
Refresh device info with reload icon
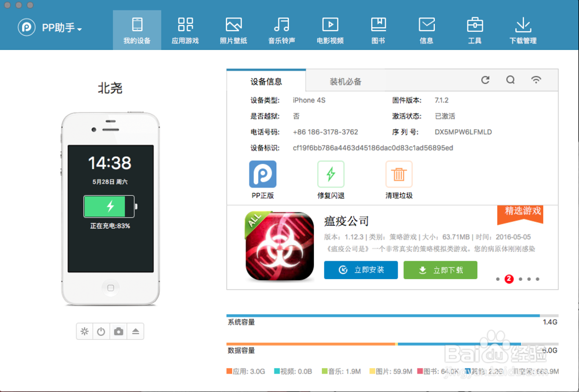pos(485,80)
